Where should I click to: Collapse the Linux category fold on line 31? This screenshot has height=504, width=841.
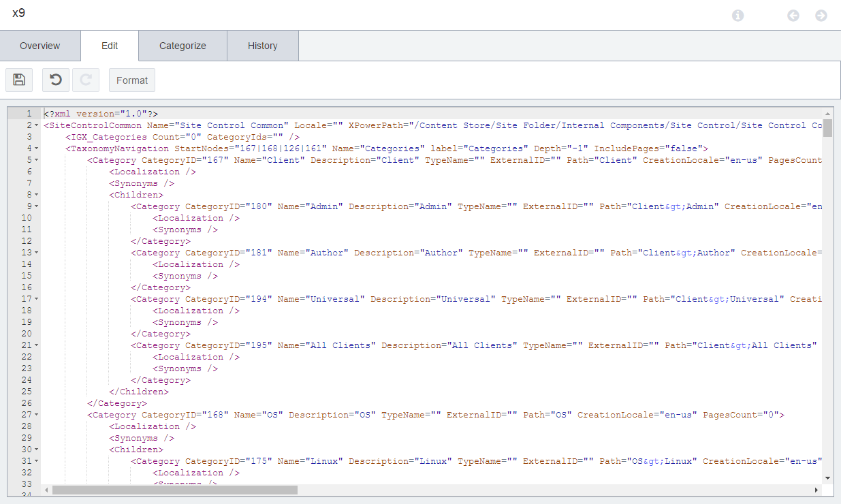tap(36, 461)
